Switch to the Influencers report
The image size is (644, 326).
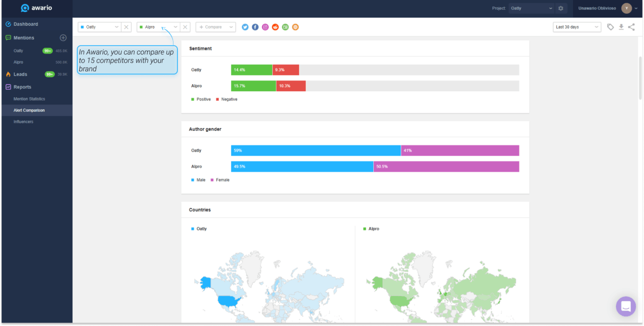point(23,121)
